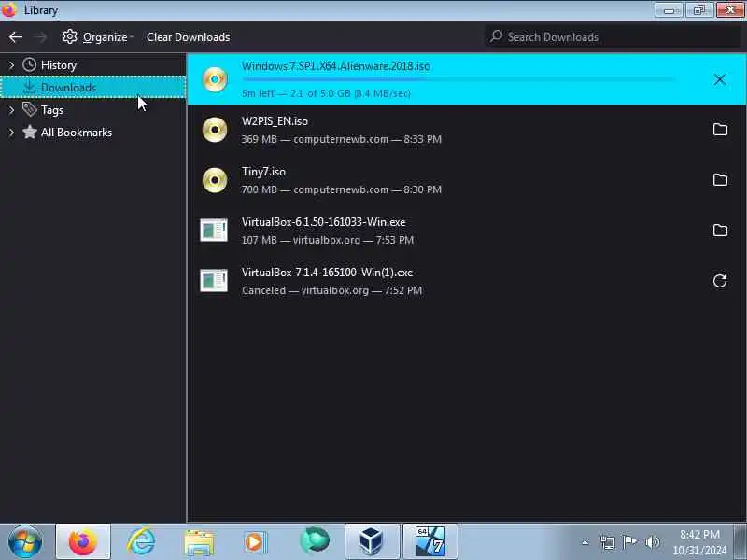Image resolution: width=747 pixels, height=560 pixels.
Task: Click the W2PIS_EN.iso disc icon
Action: 215,130
